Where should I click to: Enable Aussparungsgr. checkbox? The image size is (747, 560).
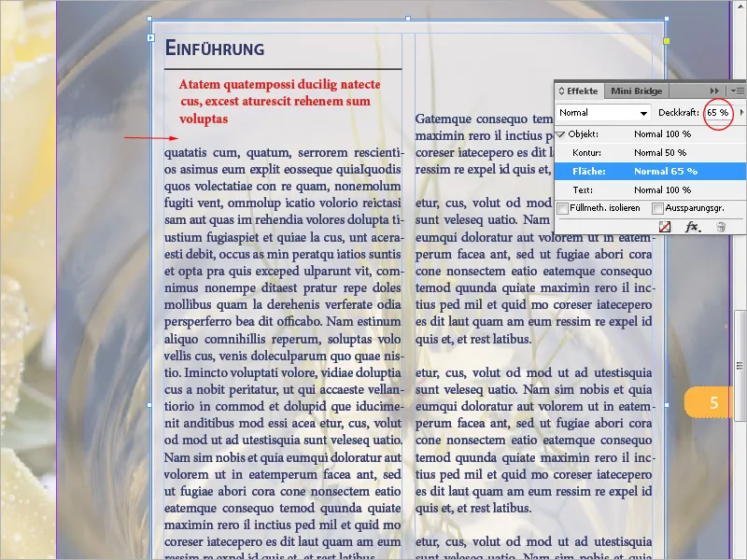tap(658, 208)
